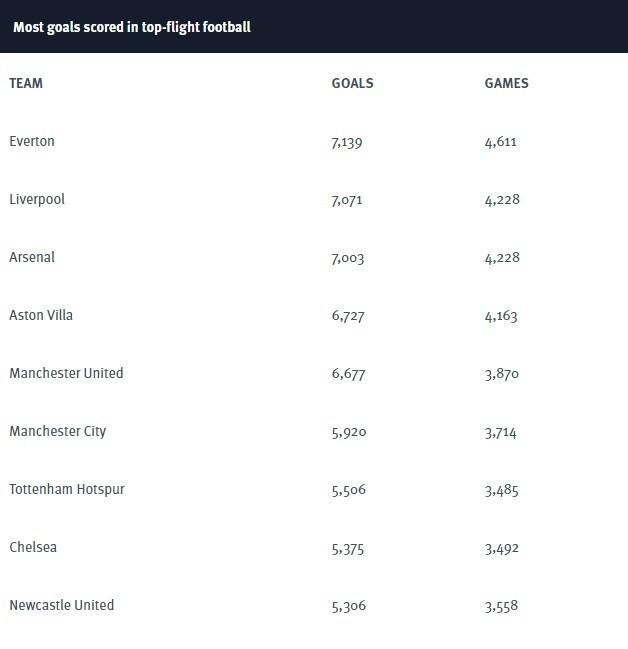Click Everton's games value 4,611
The image size is (628, 649).
coord(500,142)
